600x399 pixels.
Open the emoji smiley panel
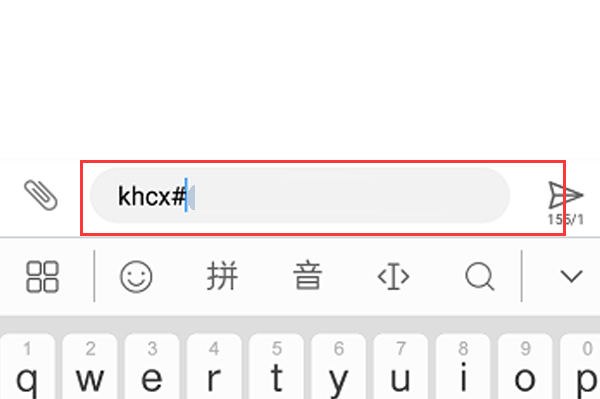coord(136,277)
